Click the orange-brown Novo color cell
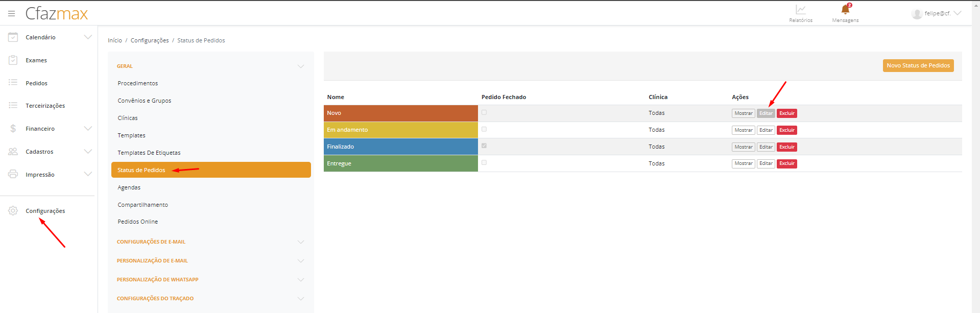The width and height of the screenshot is (980, 313). (x=401, y=113)
